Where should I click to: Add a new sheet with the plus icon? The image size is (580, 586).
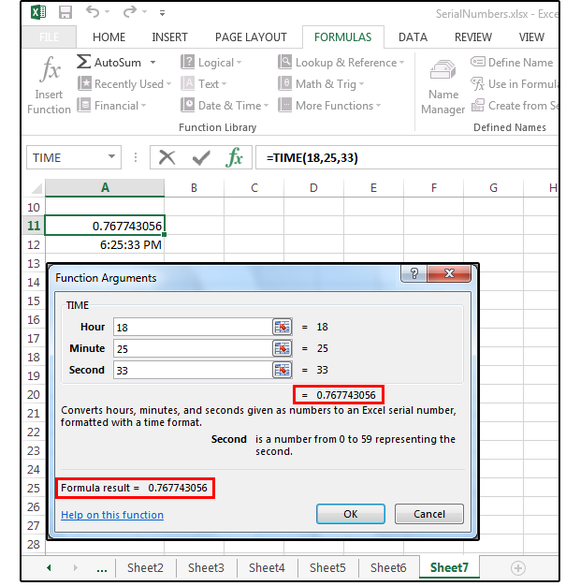[x=518, y=568]
